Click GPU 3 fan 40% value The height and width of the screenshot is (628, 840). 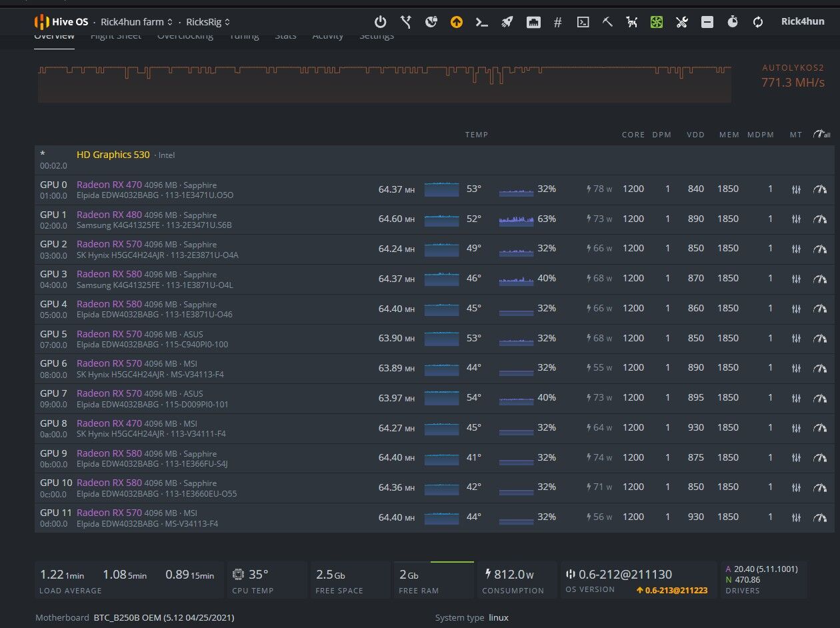(547, 278)
